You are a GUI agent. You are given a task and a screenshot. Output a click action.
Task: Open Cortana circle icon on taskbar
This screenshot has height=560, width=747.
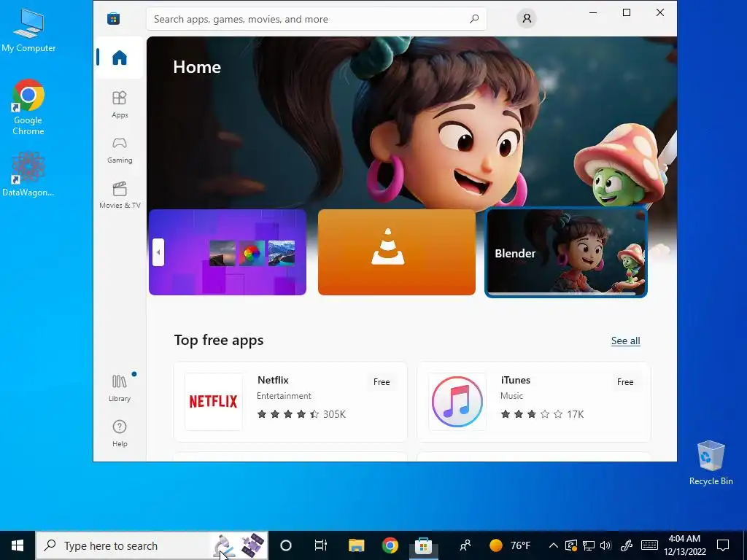tap(286, 545)
